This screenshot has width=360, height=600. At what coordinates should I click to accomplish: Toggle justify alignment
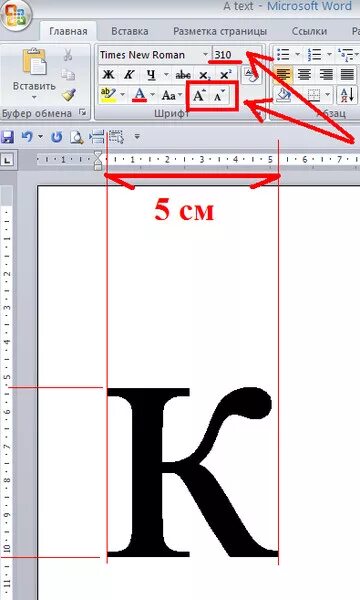point(347,75)
